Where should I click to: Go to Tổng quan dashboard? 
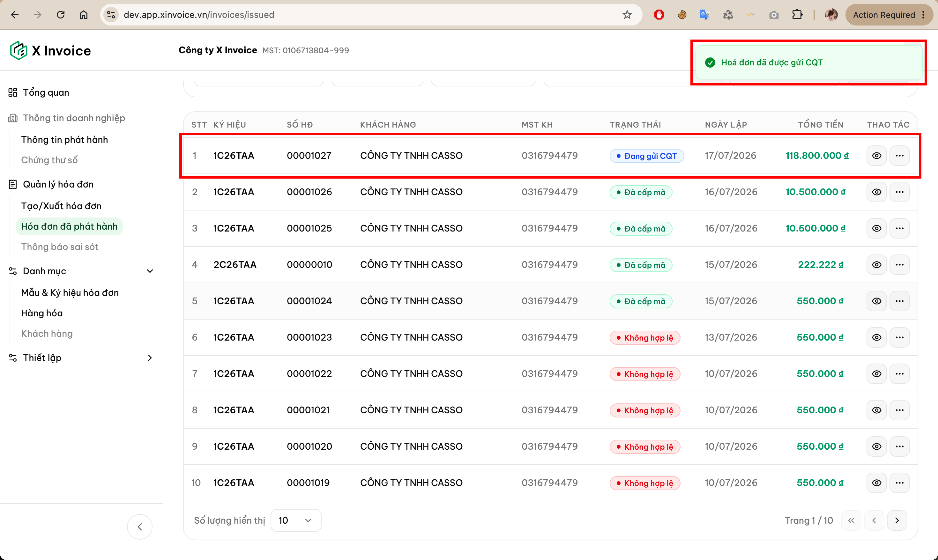click(x=46, y=92)
